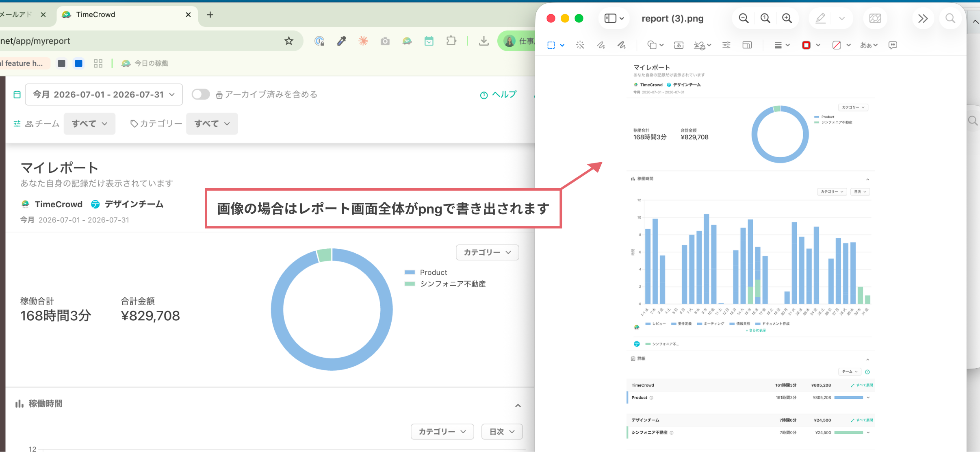Toggle Markup pencil toolbar in Preview
The height and width of the screenshot is (452, 980).
pyautogui.click(x=820, y=18)
